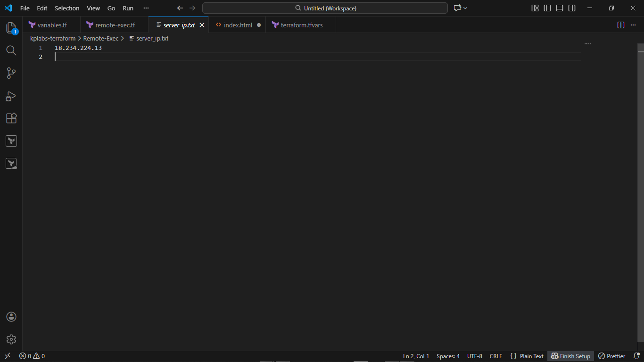The width and height of the screenshot is (644, 362).
Task: Open Source Control view
Action: click(x=11, y=73)
